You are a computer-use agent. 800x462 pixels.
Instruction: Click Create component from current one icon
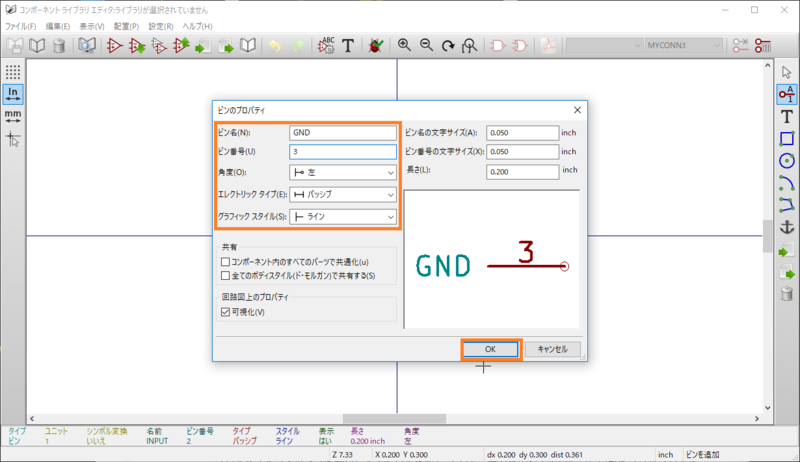[x=159, y=45]
